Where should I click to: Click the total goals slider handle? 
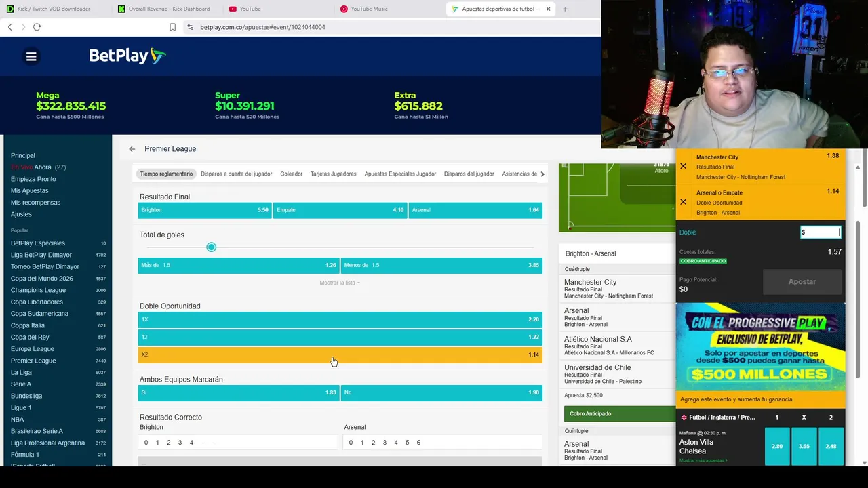[x=212, y=247]
